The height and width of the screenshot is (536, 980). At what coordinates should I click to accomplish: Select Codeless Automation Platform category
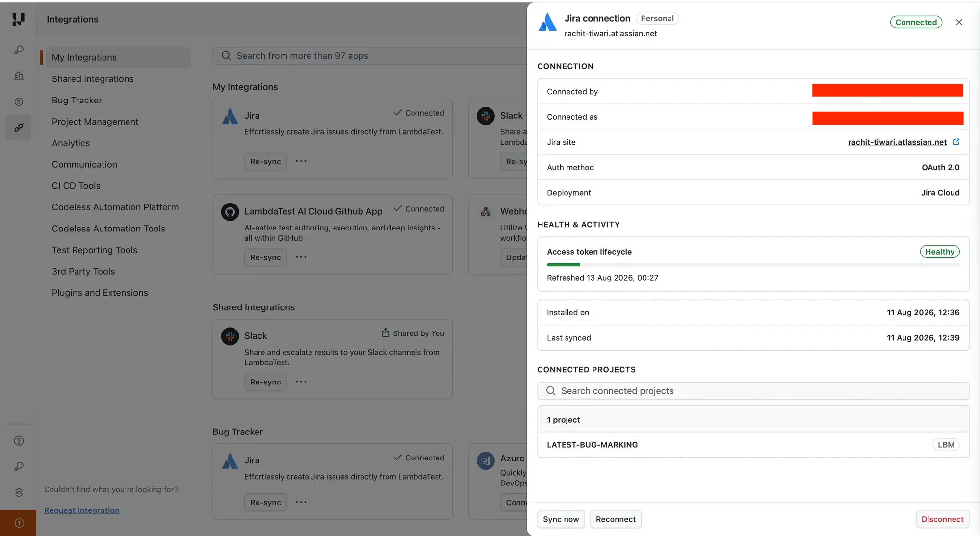(115, 207)
